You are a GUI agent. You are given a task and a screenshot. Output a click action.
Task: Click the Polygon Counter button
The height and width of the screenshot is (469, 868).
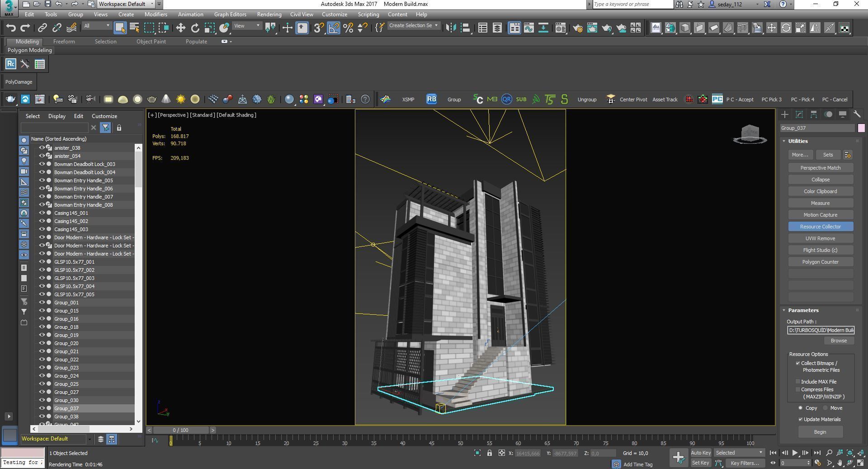(x=820, y=262)
